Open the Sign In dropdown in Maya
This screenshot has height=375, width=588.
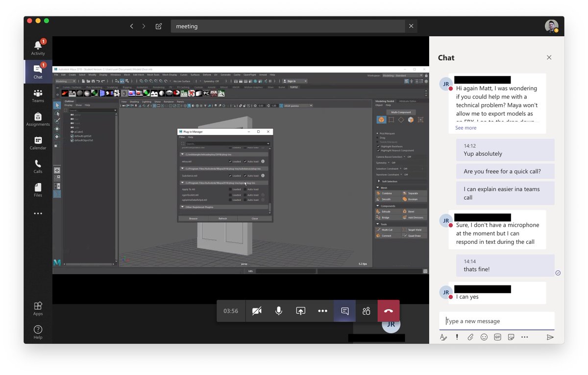pyautogui.click(x=294, y=81)
